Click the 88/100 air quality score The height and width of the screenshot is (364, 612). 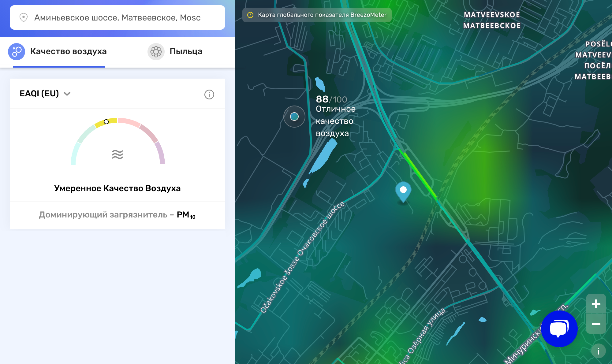pos(331,99)
